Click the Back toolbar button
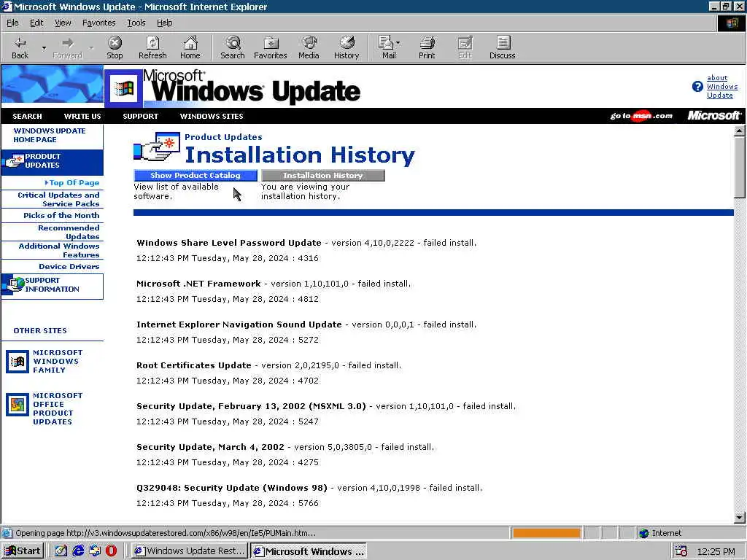The image size is (747, 560). [x=20, y=47]
